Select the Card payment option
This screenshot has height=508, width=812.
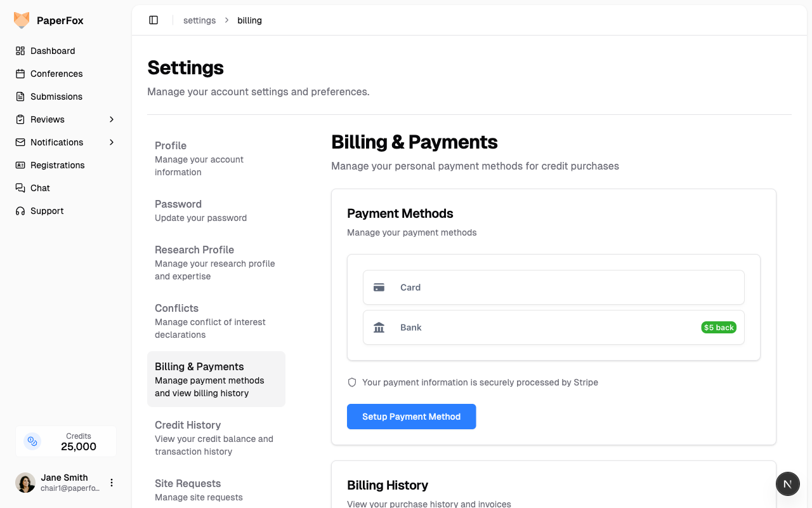tap(553, 288)
